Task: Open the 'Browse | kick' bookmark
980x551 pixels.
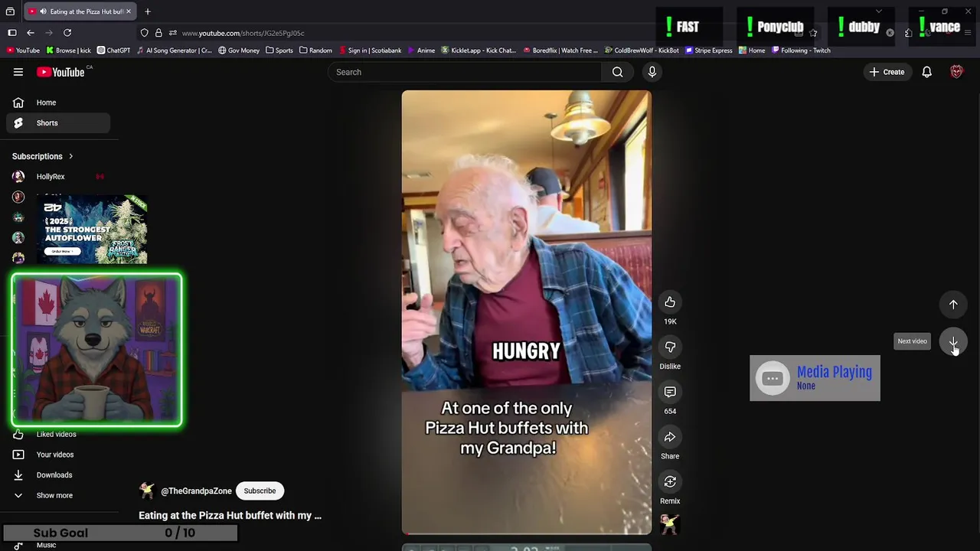Action: [x=68, y=51]
